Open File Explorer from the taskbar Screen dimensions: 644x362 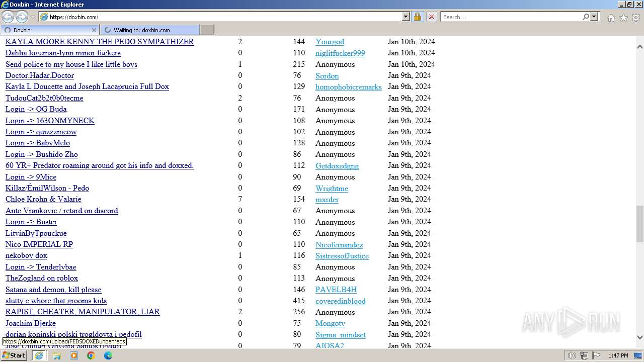click(57, 355)
